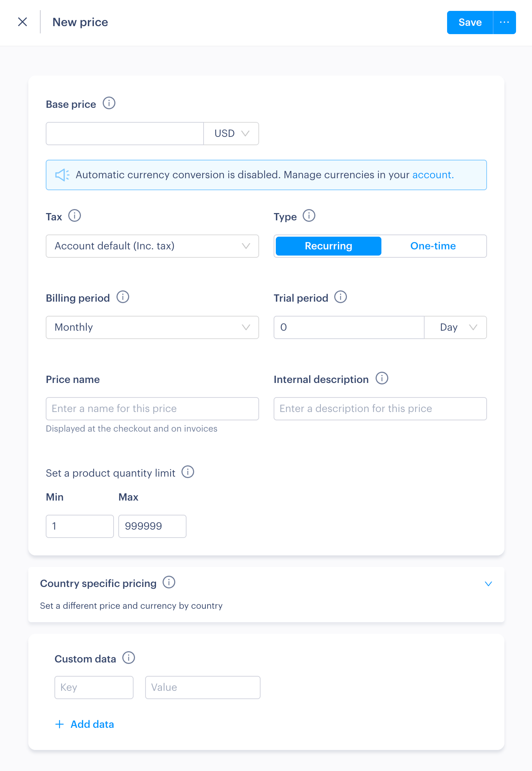Open the USD currency dropdown
Image resolution: width=532 pixels, height=771 pixels.
click(x=232, y=134)
